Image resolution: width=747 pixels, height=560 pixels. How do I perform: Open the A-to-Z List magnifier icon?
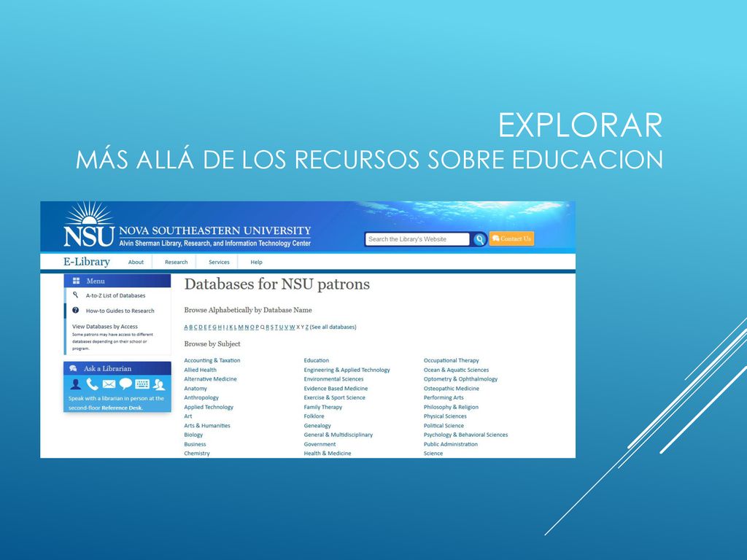pyautogui.click(x=75, y=295)
